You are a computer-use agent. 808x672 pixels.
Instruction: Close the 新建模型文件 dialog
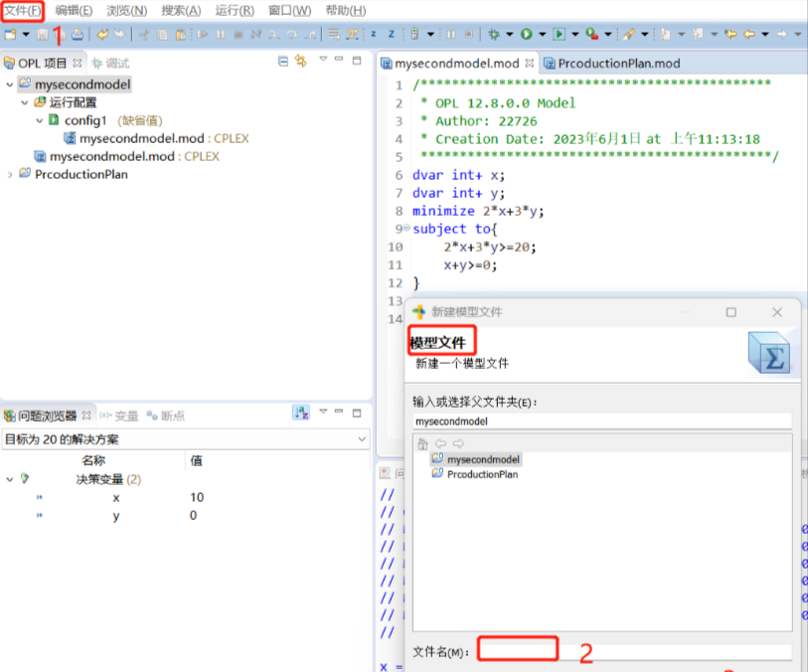point(777,312)
